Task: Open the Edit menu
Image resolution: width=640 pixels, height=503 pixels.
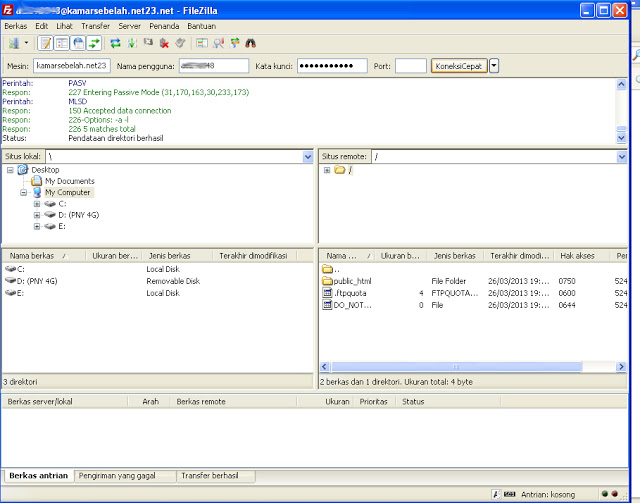Action: coord(42,26)
